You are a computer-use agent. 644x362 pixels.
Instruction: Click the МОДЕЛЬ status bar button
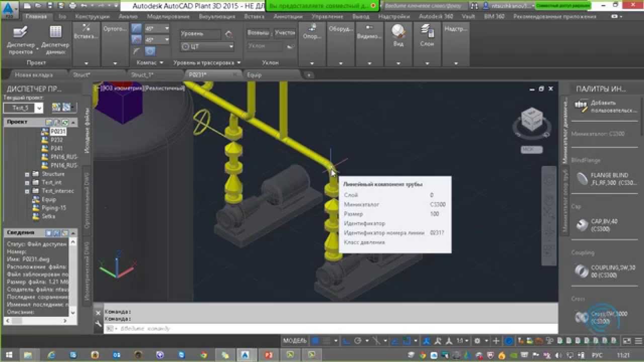click(295, 341)
